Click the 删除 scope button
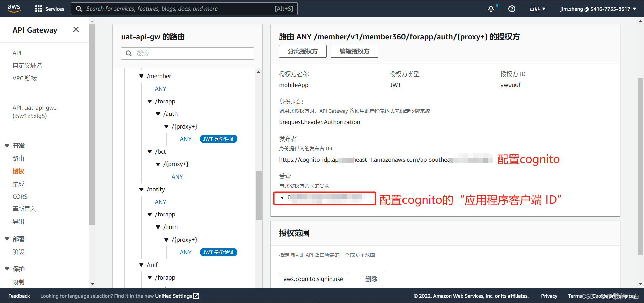Viewport: 644px width, 303px height. pyautogui.click(x=371, y=279)
